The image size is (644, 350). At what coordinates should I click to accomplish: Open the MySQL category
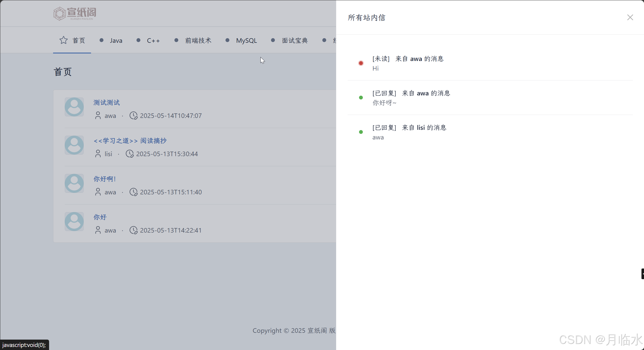click(246, 40)
